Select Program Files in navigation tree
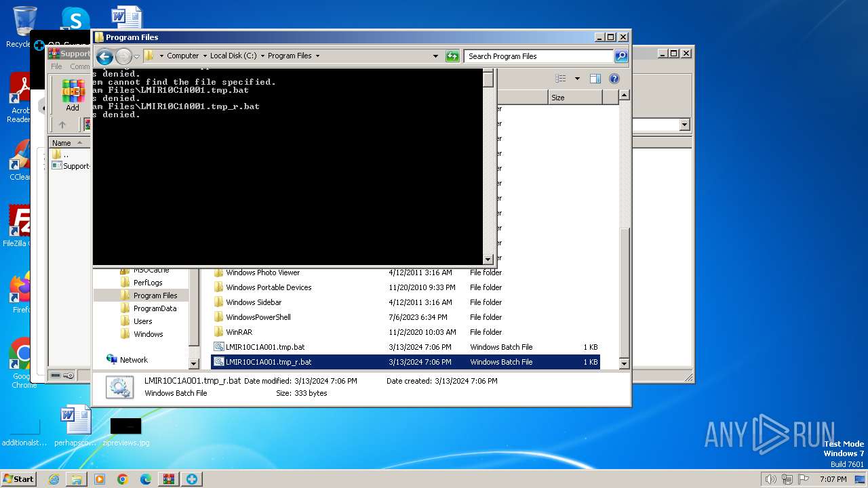 (x=155, y=296)
